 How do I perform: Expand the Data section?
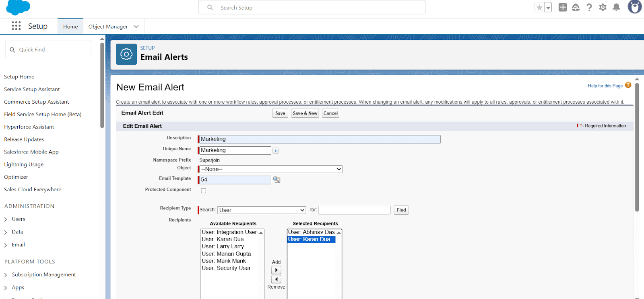pyautogui.click(x=6, y=232)
